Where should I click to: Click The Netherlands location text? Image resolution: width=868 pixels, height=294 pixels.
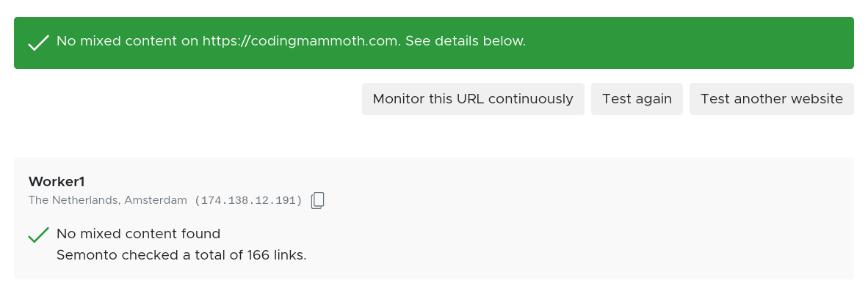(74, 200)
